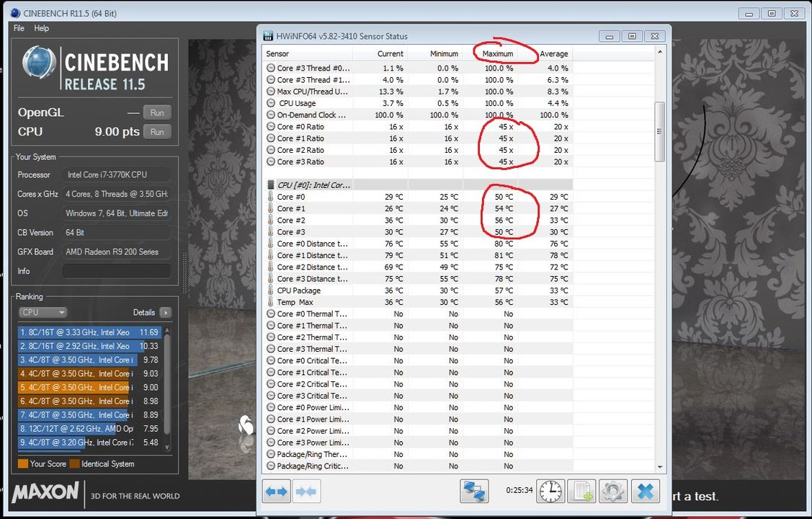Select the Package/Ring Ther... row
812x519 pixels.
[418, 454]
